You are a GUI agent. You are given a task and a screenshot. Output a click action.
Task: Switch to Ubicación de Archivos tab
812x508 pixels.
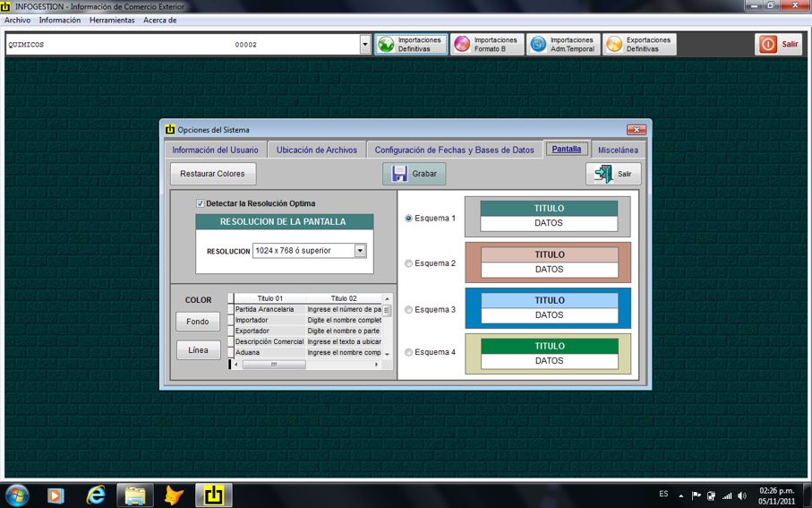pyautogui.click(x=316, y=150)
